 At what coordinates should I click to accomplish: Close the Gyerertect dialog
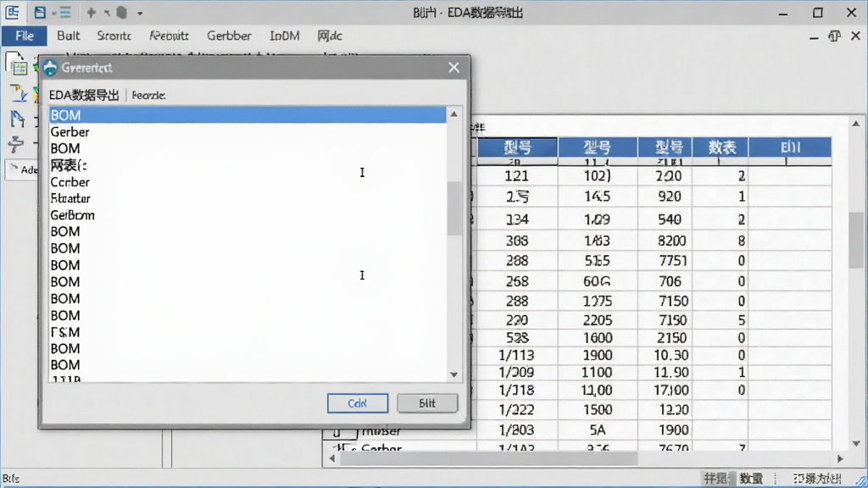(x=454, y=68)
